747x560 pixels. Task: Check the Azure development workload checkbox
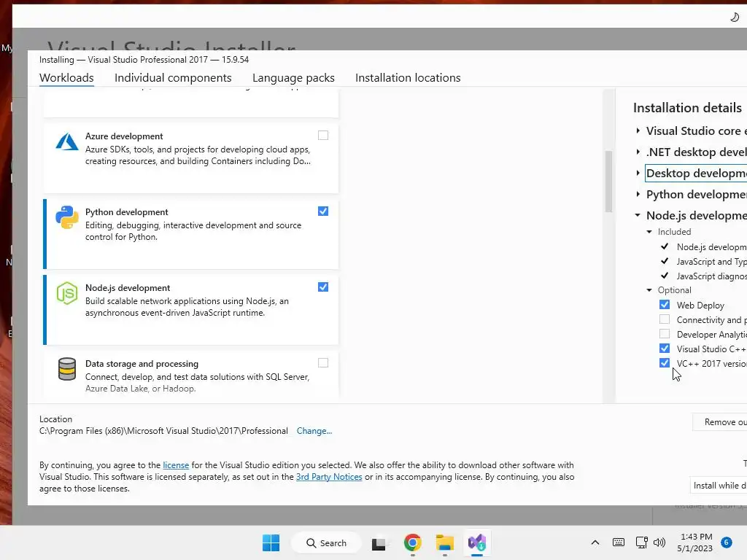click(x=323, y=136)
